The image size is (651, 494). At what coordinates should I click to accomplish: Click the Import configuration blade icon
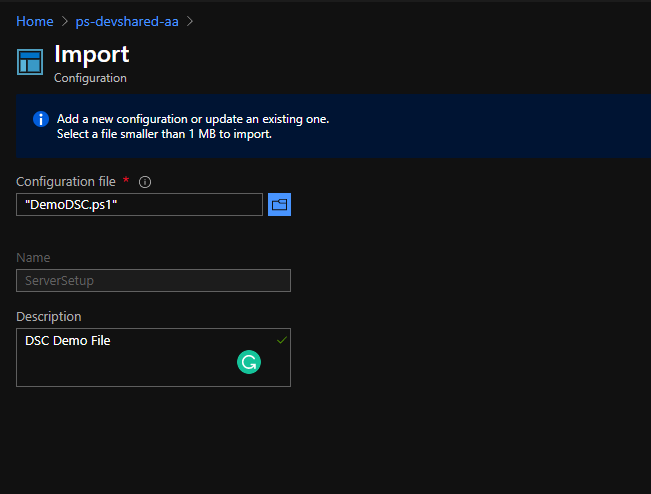click(x=30, y=62)
